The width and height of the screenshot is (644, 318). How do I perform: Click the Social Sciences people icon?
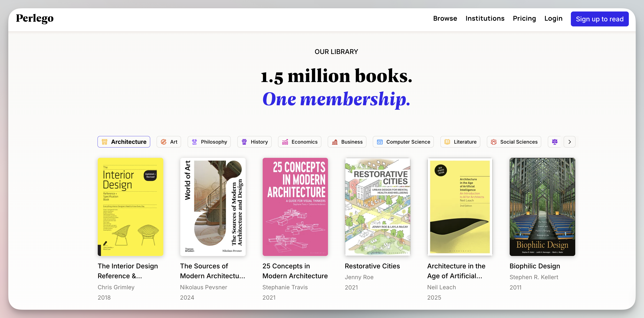[494, 142]
